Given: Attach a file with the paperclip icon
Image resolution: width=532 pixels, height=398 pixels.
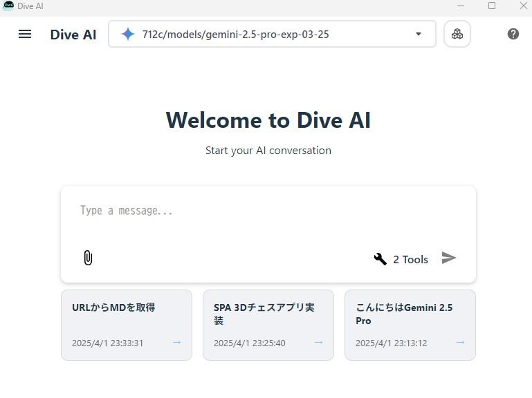Looking at the screenshot, I should pyautogui.click(x=88, y=258).
